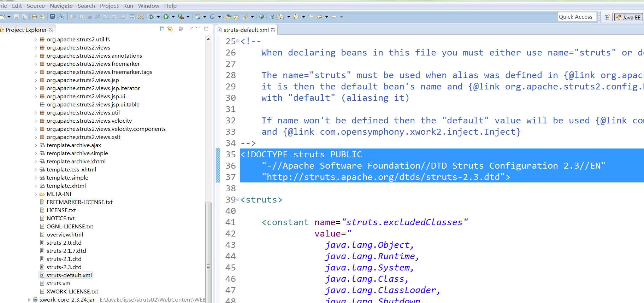Open the Source menu
The image size is (644, 303).
36,6
